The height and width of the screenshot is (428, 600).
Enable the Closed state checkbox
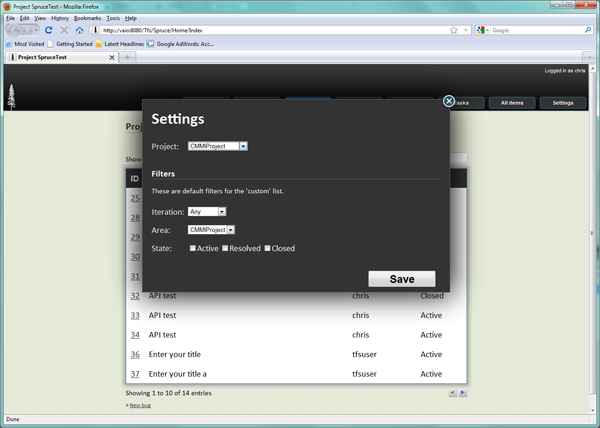click(x=267, y=248)
